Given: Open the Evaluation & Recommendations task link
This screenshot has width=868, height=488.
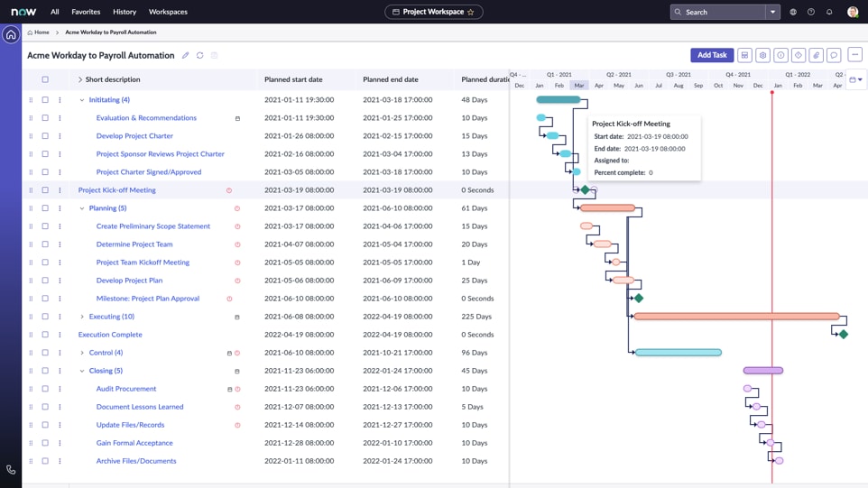Looking at the screenshot, I should [146, 118].
